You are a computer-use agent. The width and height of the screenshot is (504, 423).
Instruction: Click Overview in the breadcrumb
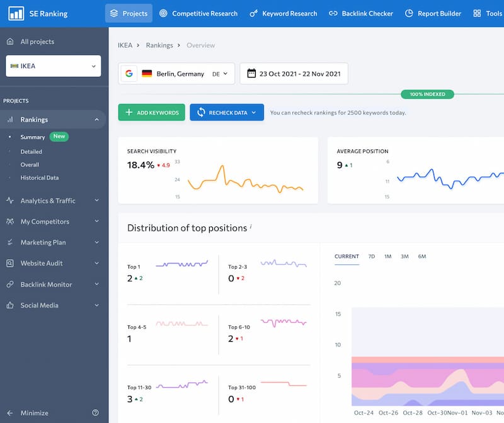point(200,45)
